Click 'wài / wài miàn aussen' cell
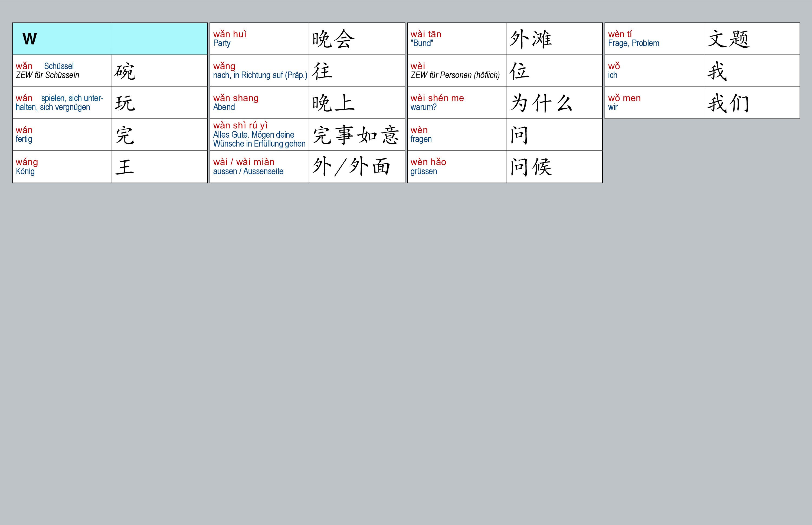Viewport: 812px width, 525px height. click(259, 167)
